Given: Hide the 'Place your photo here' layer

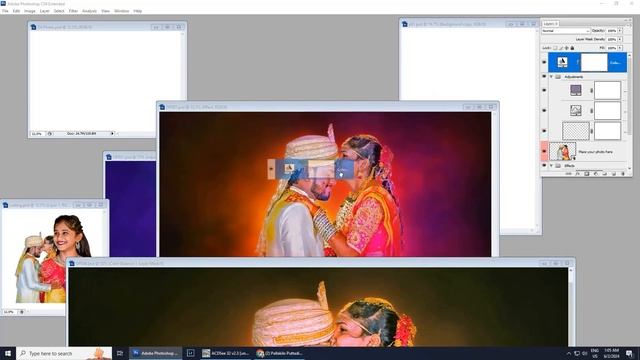Looking at the screenshot, I should coord(544,151).
